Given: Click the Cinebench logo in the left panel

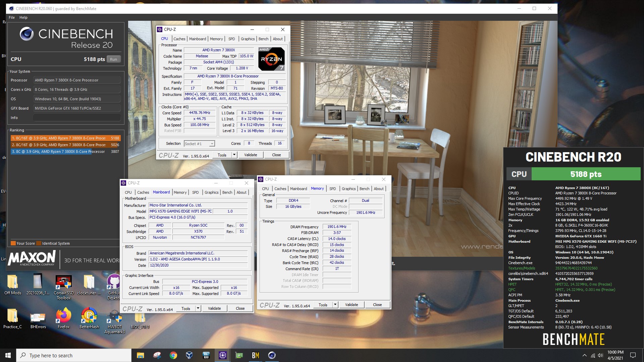Looking at the screenshot, I should pyautogui.click(x=26, y=34).
